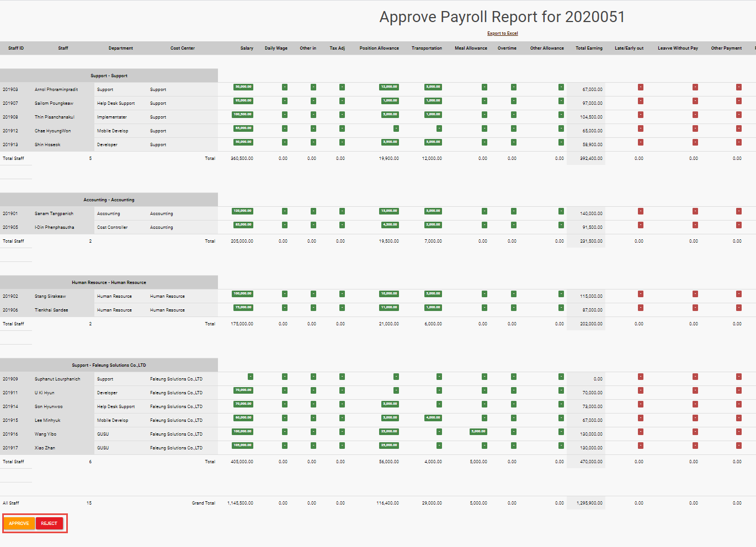Select Son Hyunwoo's 3,000.00 Position Allowance badge
This screenshot has width=756, height=547.
[x=389, y=404]
